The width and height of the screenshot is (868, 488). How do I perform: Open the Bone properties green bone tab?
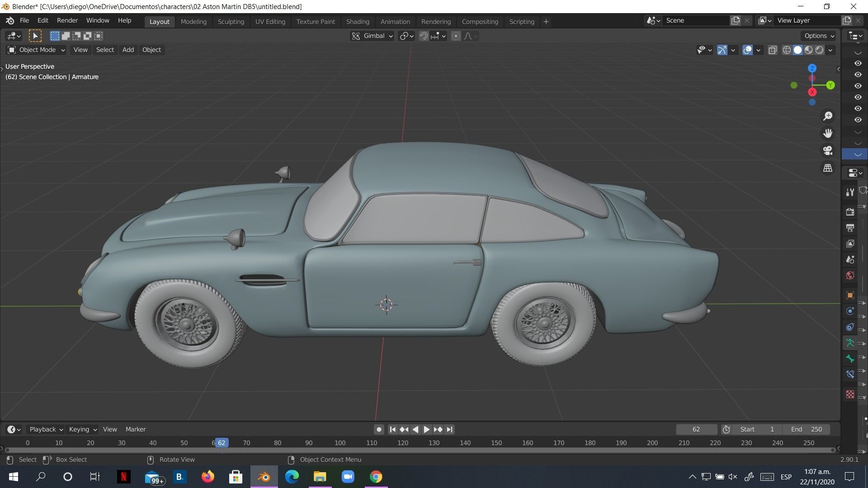(850, 359)
